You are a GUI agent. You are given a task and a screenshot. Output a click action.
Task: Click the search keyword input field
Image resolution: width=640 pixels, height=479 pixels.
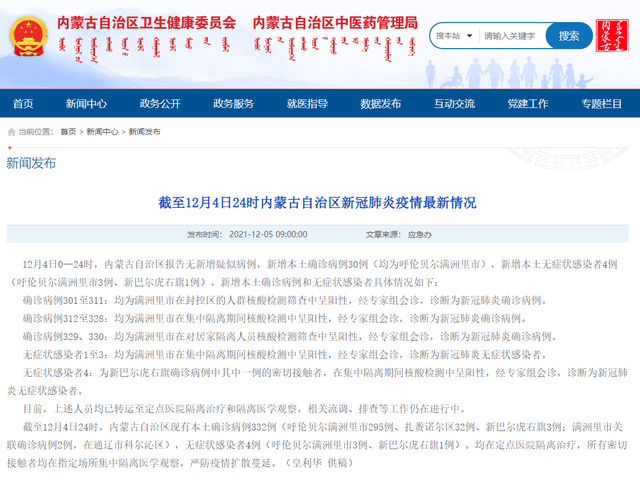coord(512,36)
